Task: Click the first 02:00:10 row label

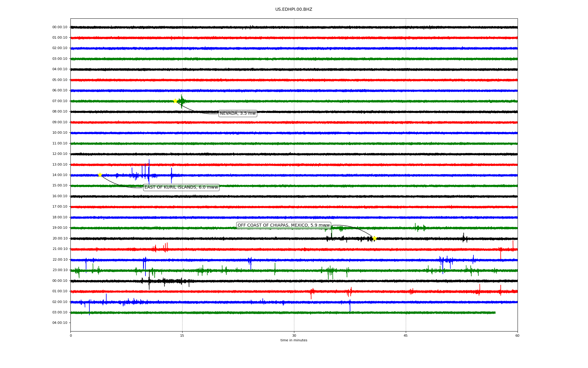Action: [x=60, y=48]
